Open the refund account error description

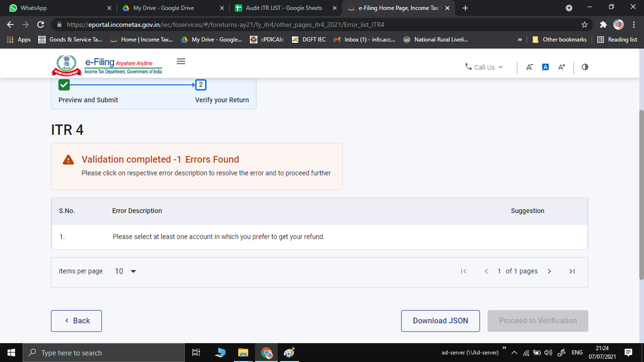point(218,237)
